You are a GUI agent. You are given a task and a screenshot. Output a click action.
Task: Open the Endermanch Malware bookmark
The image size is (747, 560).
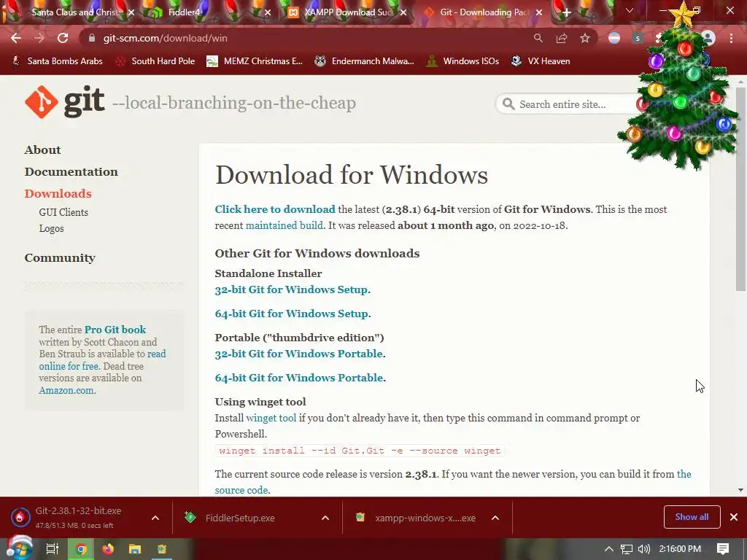(x=365, y=61)
